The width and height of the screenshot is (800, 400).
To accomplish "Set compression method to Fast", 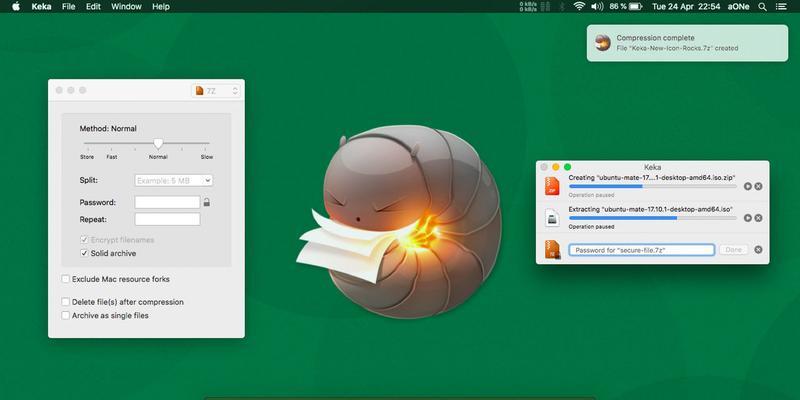I will point(112,157).
